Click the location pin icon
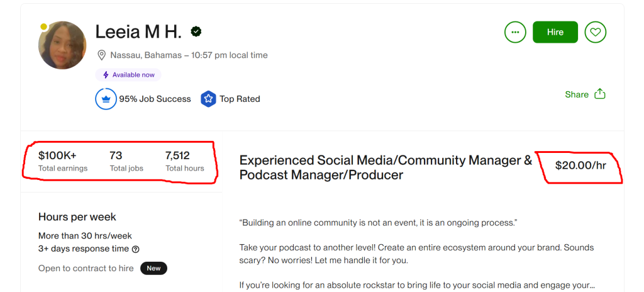The height and width of the screenshot is (292, 644). (101, 55)
